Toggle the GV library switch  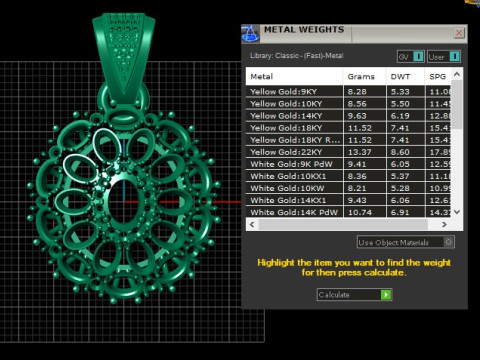(x=411, y=57)
